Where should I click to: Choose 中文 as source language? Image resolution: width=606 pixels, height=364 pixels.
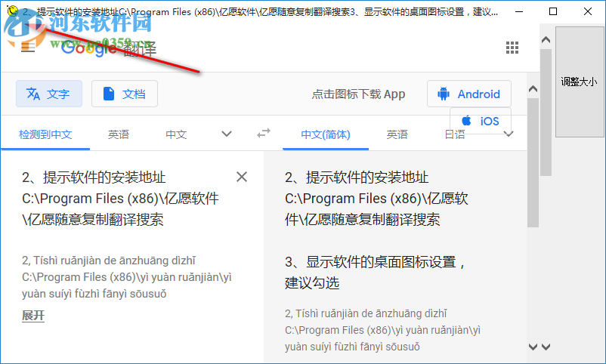176,134
